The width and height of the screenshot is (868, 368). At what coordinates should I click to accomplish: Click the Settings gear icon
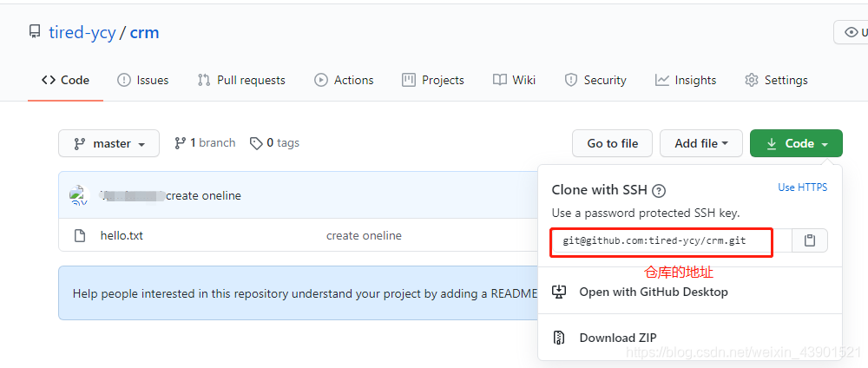[751, 80]
